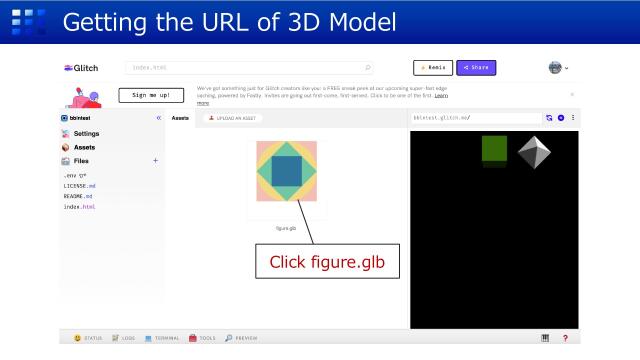Open the README.md file
Screen dimensions: 640x360
click(x=78, y=196)
